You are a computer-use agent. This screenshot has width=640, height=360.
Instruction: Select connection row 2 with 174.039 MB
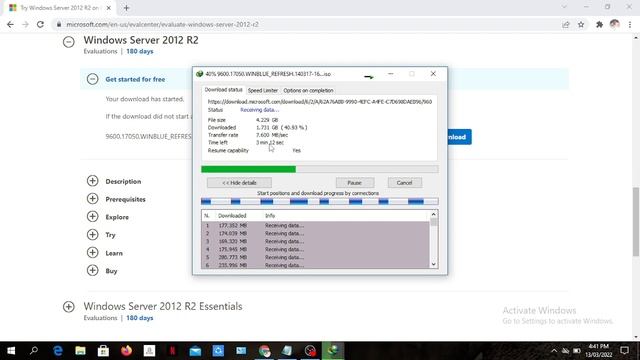(x=315, y=233)
